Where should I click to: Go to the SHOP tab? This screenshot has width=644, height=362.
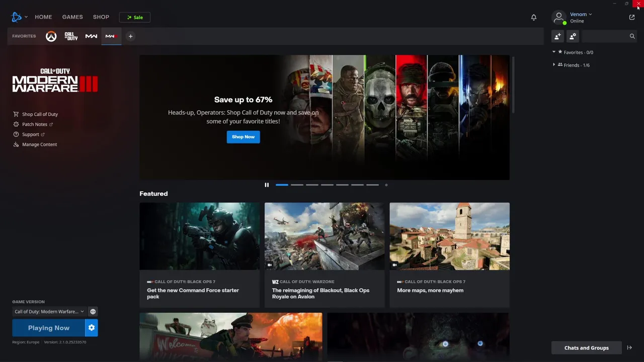click(x=101, y=17)
